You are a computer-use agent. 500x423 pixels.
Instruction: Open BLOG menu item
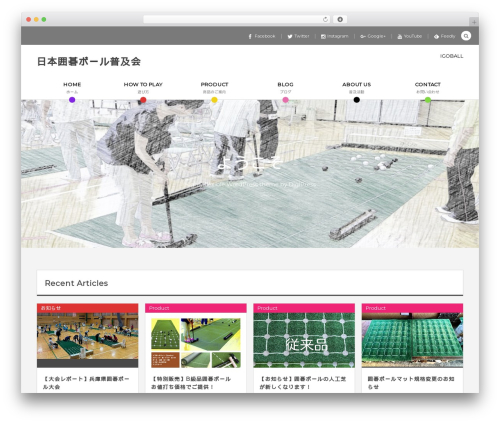285,87
